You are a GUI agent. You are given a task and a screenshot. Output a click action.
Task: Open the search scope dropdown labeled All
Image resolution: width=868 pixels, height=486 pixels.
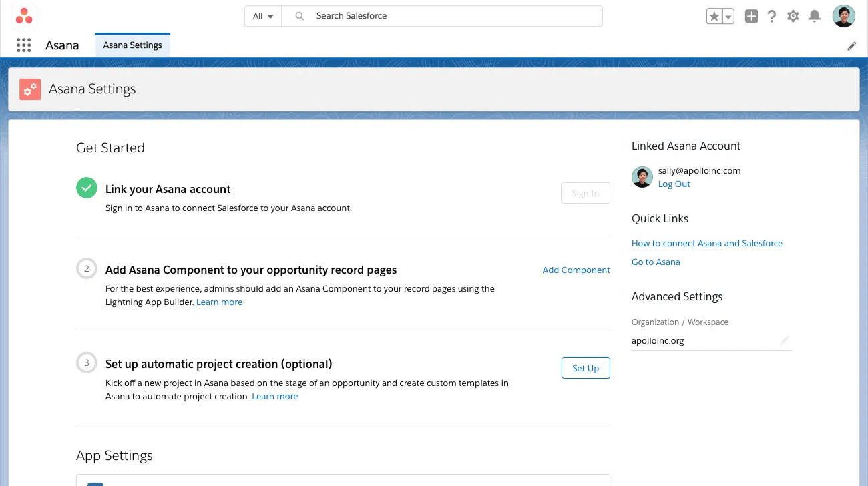pyautogui.click(x=262, y=15)
